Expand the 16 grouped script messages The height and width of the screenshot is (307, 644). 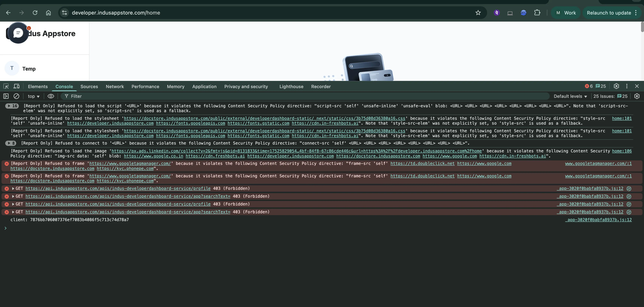[12, 106]
